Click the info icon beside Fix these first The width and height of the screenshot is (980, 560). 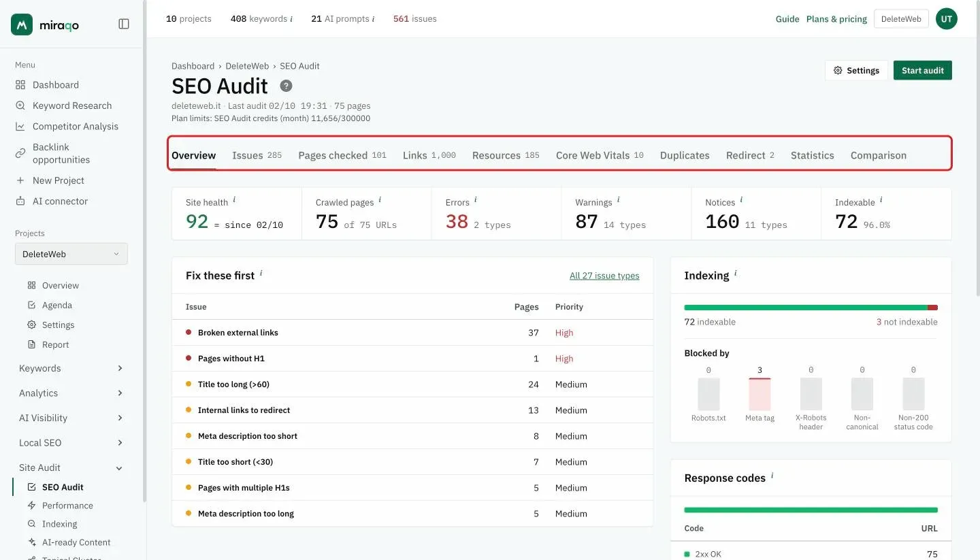(261, 274)
